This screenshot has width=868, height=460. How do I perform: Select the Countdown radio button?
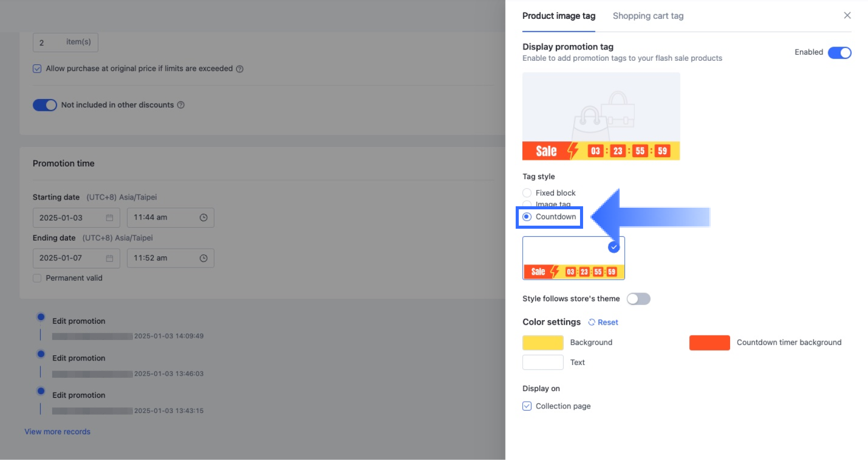coord(527,217)
